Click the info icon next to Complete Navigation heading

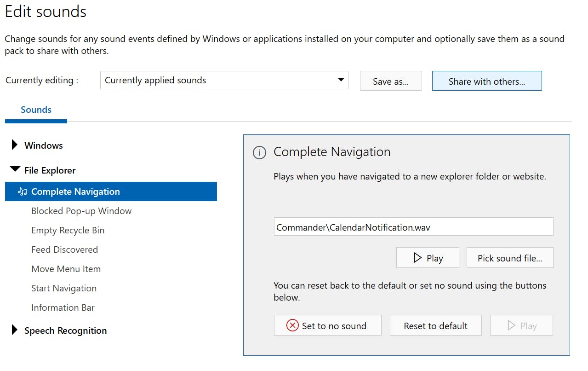click(259, 152)
